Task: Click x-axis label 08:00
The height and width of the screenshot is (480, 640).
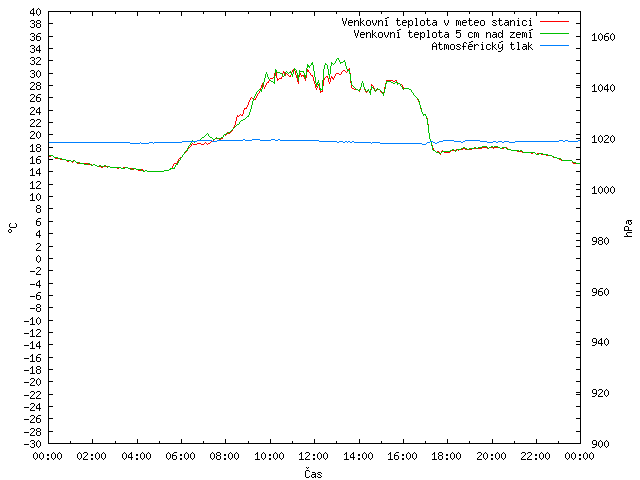Action: click(225, 456)
